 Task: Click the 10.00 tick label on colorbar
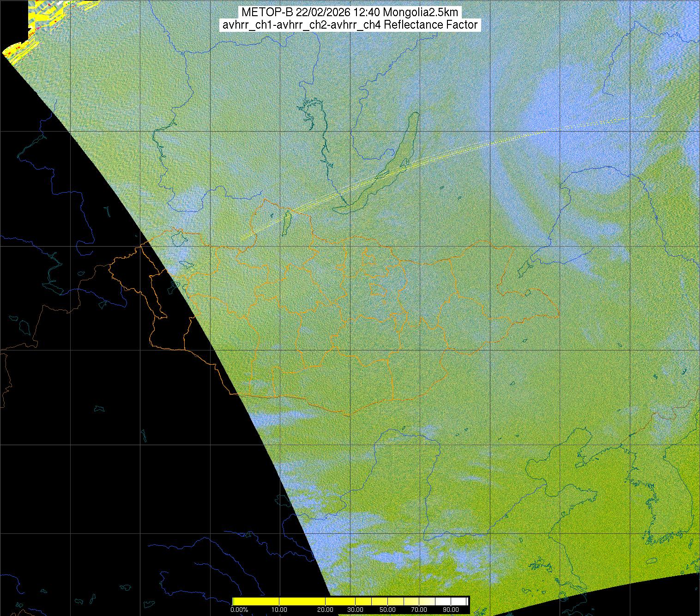click(279, 610)
